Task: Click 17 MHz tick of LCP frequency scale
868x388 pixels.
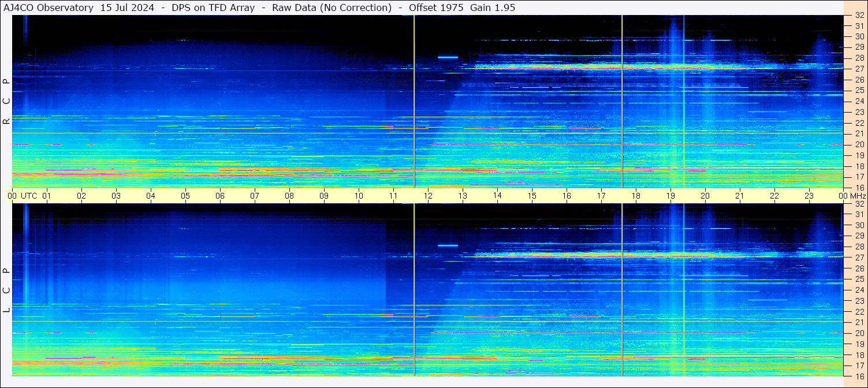Action: (x=859, y=365)
